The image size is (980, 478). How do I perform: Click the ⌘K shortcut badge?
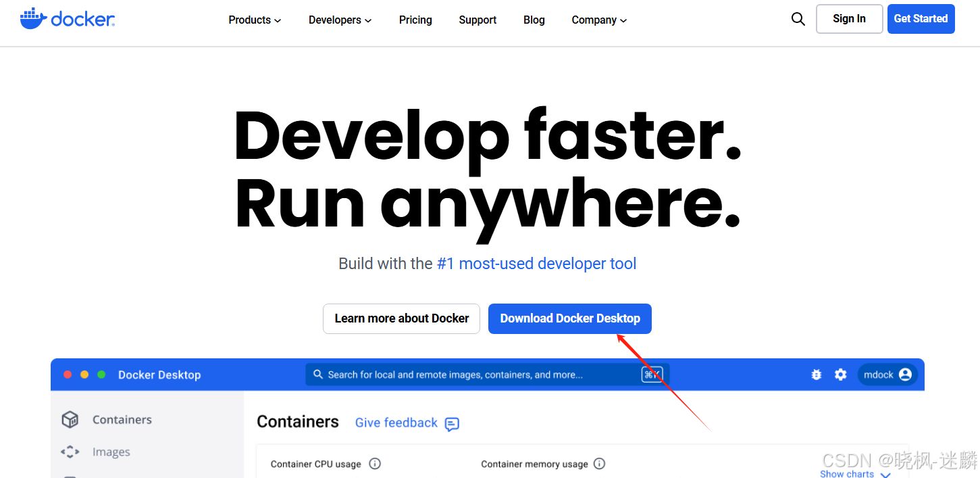(652, 375)
